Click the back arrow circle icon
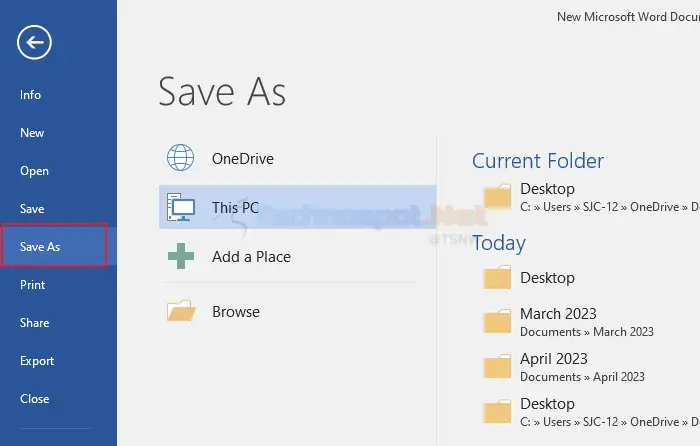The width and height of the screenshot is (700, 446). [34, 42]
